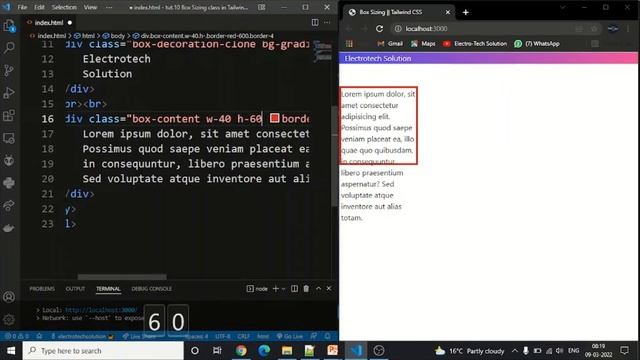Open Chrome profile avatar

(x=613, y=29)
